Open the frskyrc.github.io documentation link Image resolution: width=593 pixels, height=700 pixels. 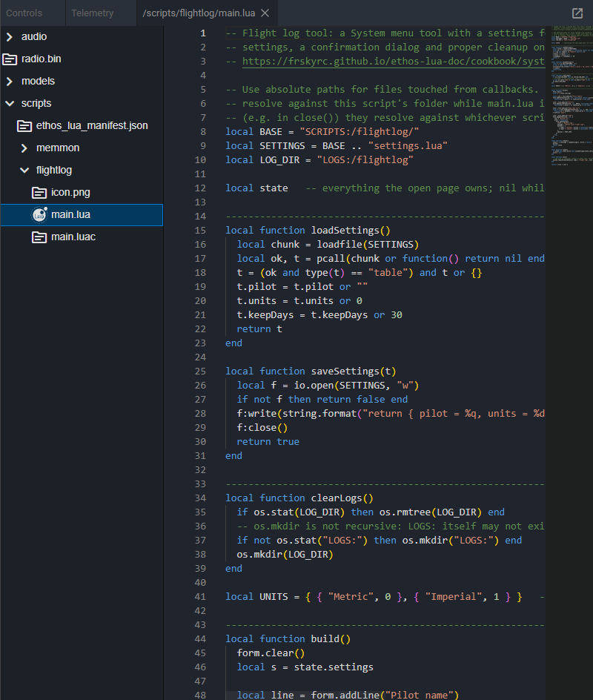tap(394, 61)
